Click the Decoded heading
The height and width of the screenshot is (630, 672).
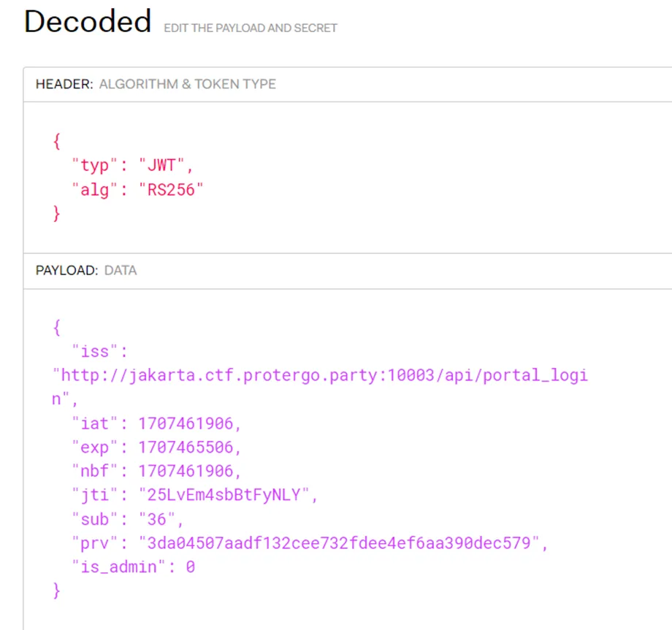coord(88,22)
